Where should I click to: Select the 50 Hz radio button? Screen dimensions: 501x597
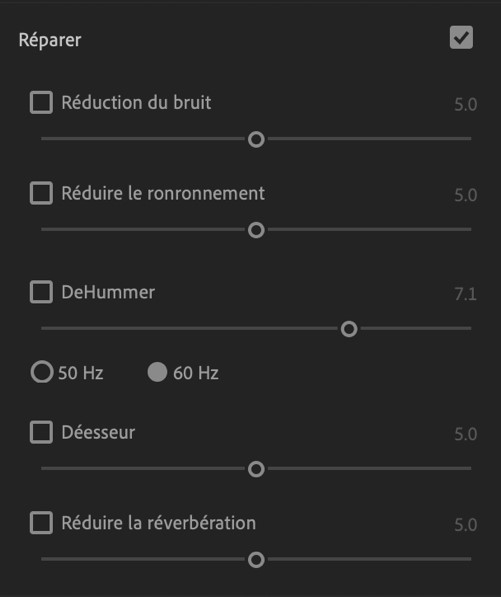[x=42, y=372]
